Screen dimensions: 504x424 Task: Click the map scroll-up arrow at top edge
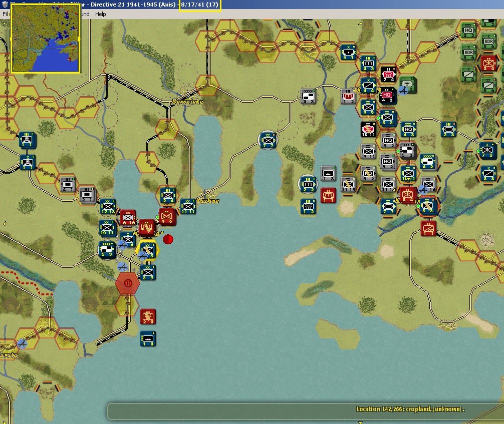click(x=361, y=24)
